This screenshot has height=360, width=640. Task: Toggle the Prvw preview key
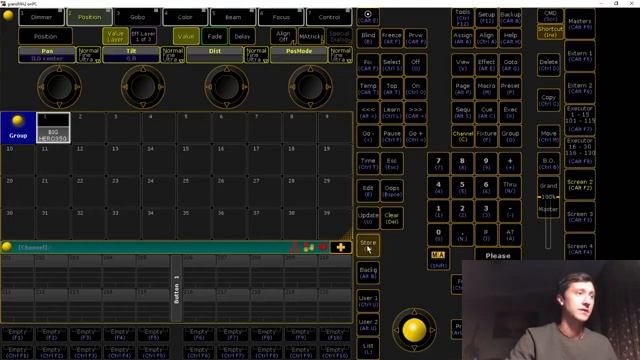click(x=416, y=38)
